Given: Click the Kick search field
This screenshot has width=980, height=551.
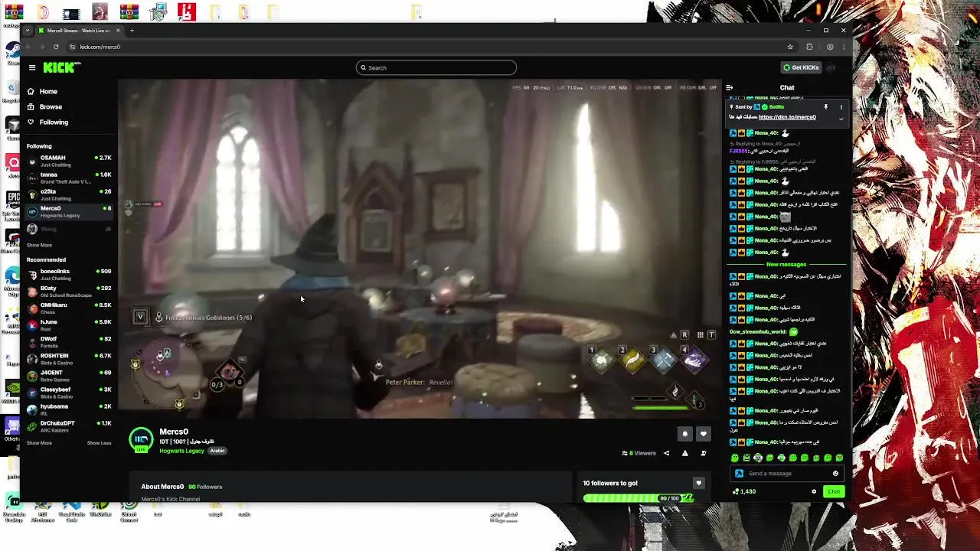Looking at the screenshot, I should (436, 67).
